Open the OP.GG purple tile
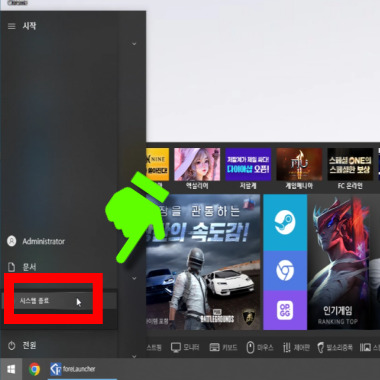380x380 pixels. (x=285, y=310)
